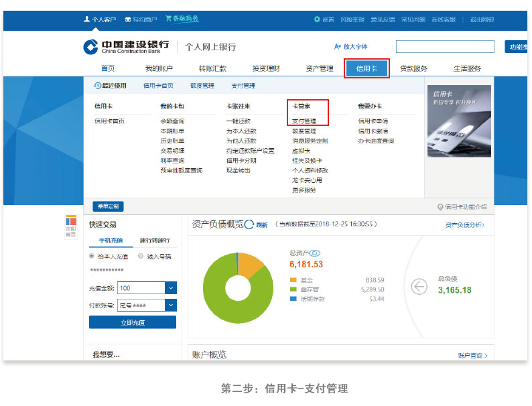Viewport: 532px width, 406px height.
Task: Click the circled left arrow beside 总负债
Action: (419, 287)
